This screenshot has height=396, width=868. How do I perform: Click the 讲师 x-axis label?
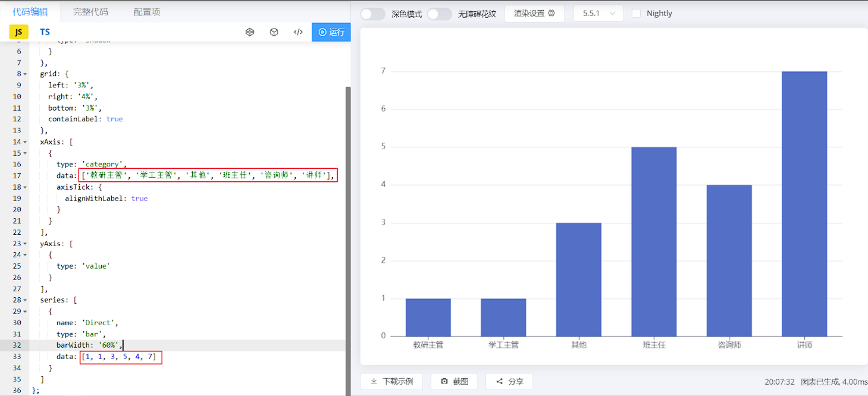(804, 345)
